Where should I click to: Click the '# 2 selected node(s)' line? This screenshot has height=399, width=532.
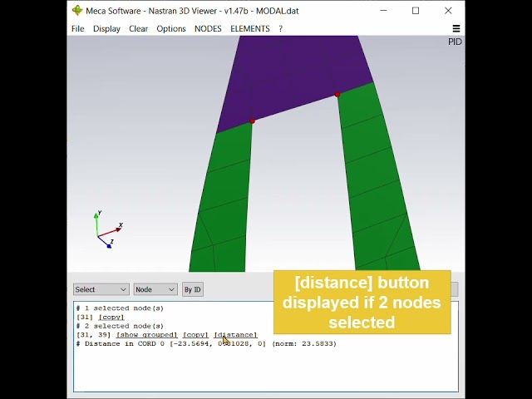(120, 326)
